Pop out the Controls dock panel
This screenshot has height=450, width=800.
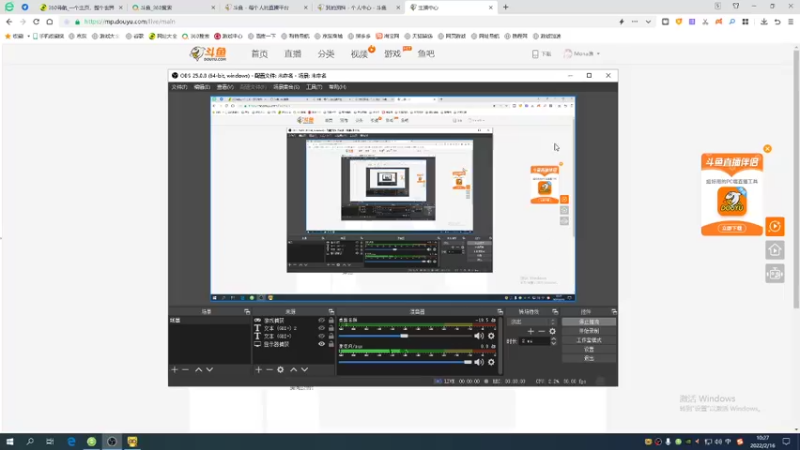pyautogui.click(x=614, y=312)
